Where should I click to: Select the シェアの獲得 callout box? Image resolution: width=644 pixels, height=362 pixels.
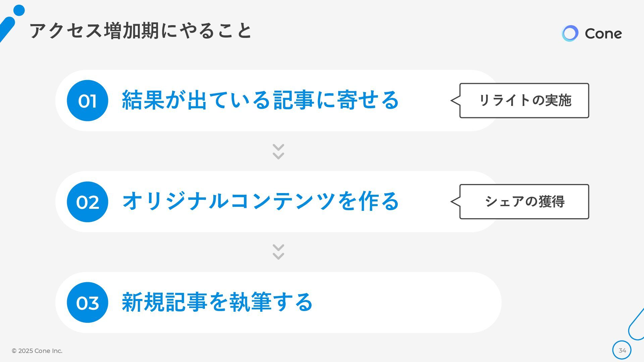click(524, 202)
